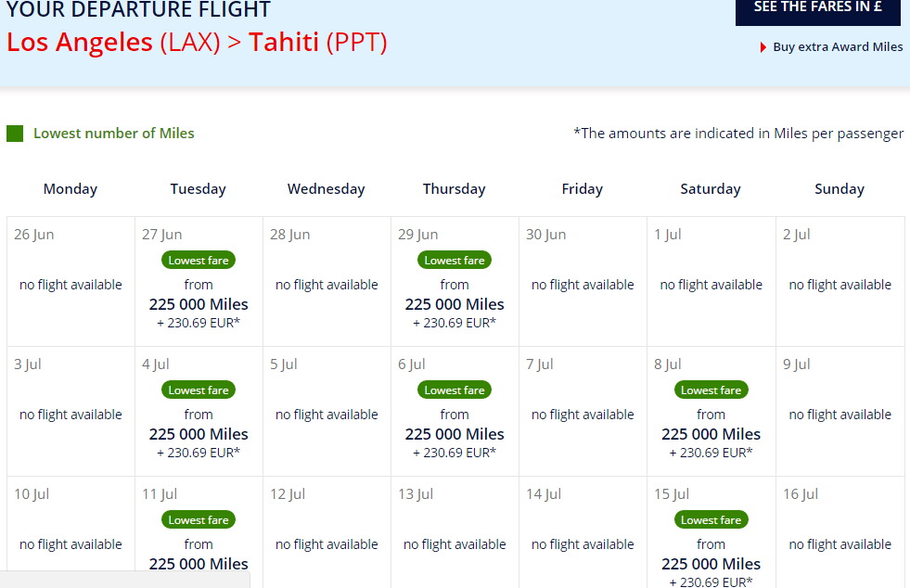
Task: Click the Lowest fare badge on 27 Jun
Action: point(199,260)
